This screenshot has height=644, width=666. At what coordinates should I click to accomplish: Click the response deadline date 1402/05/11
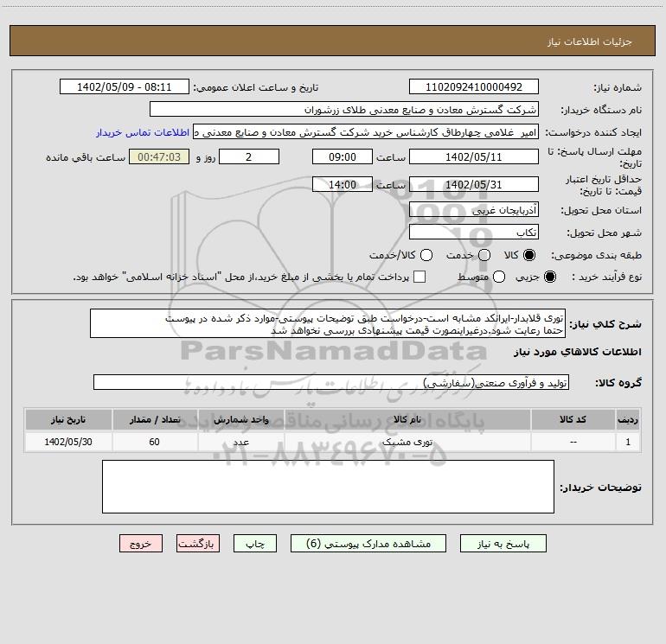(474, 156)
